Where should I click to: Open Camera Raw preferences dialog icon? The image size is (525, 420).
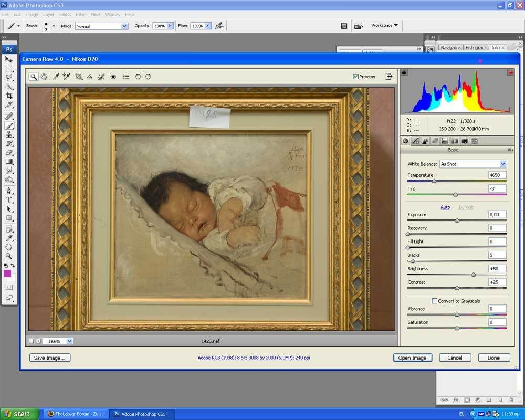[x=126, y=77]
